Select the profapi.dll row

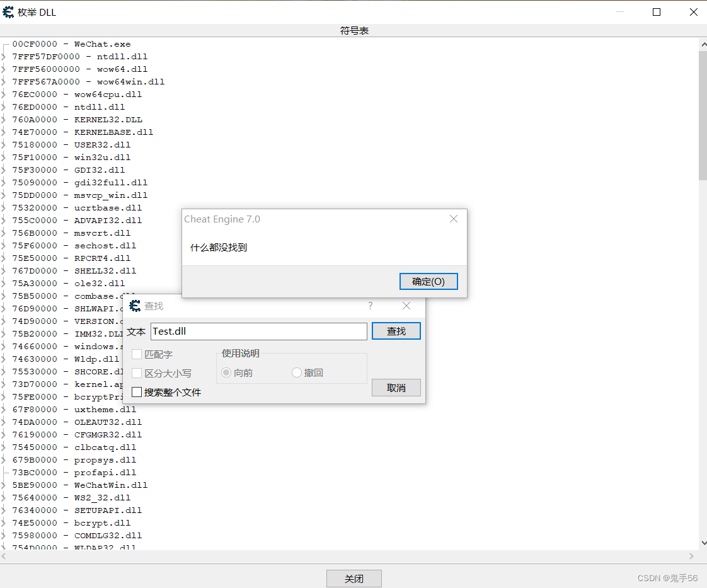tap(74, 473)
